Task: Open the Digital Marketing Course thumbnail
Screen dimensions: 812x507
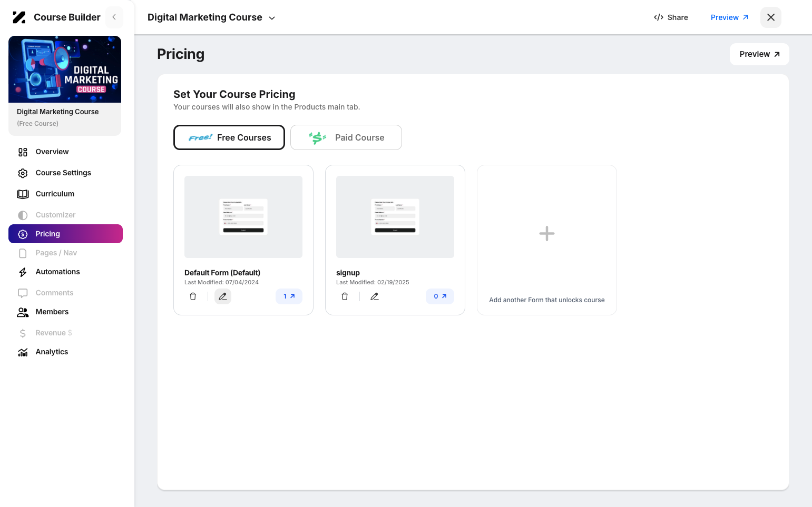Action: [65, 69]
